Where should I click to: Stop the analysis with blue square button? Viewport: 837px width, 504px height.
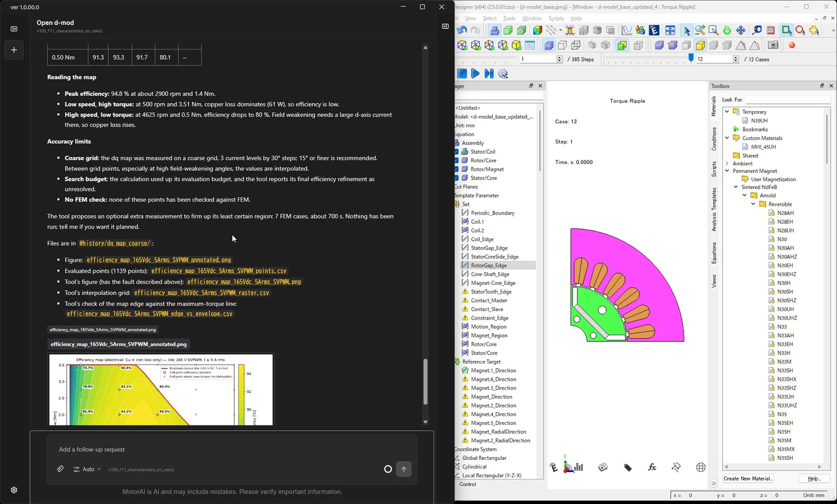[x=462, y=73]
